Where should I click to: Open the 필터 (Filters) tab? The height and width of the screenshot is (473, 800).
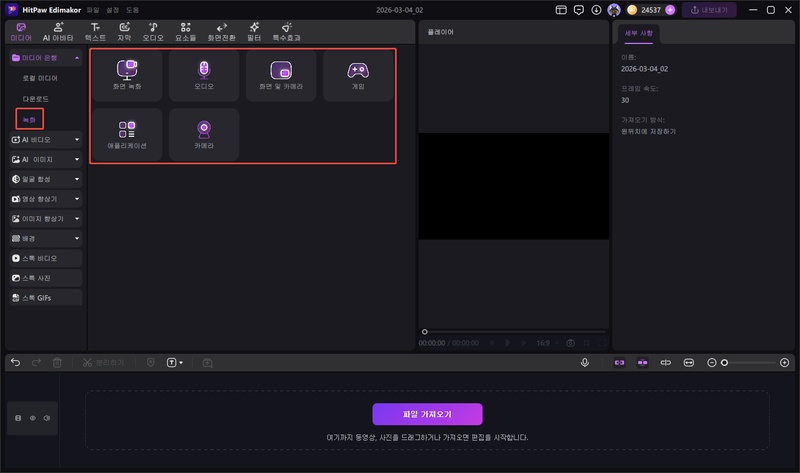(x=254, y=32)
